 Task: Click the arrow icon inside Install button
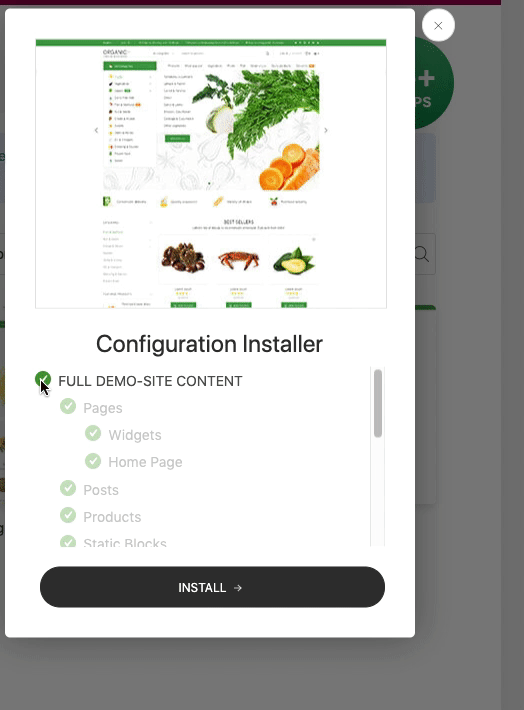pos(238,588)
